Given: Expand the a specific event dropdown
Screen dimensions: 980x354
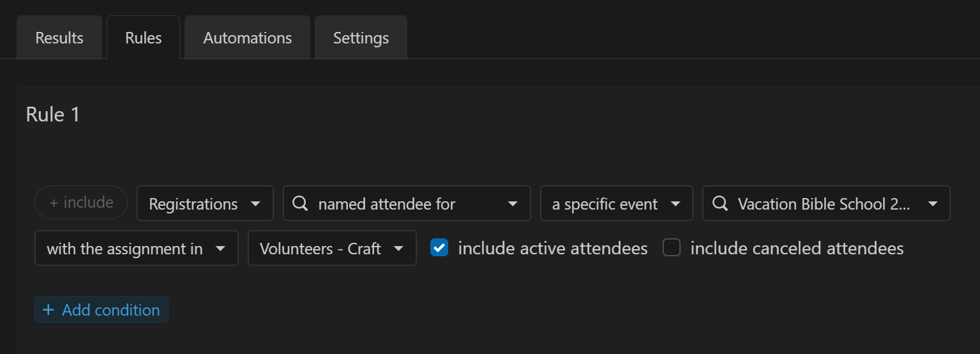Looking at the screenshot, I should point(616,204).
